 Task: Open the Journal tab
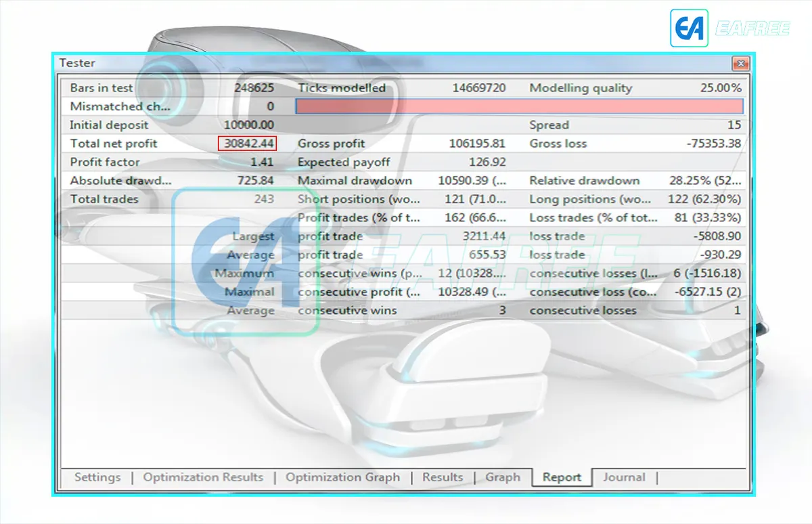coord(624,477)
